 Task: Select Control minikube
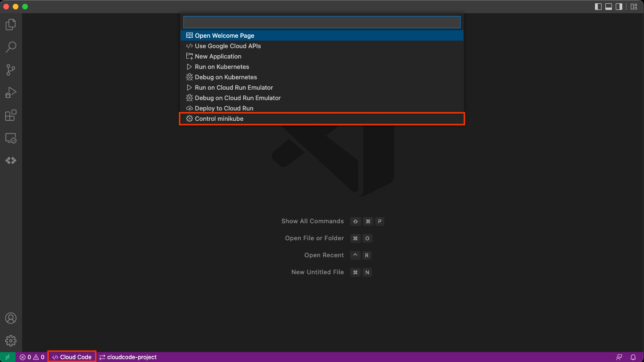click(x=322, y=118)
